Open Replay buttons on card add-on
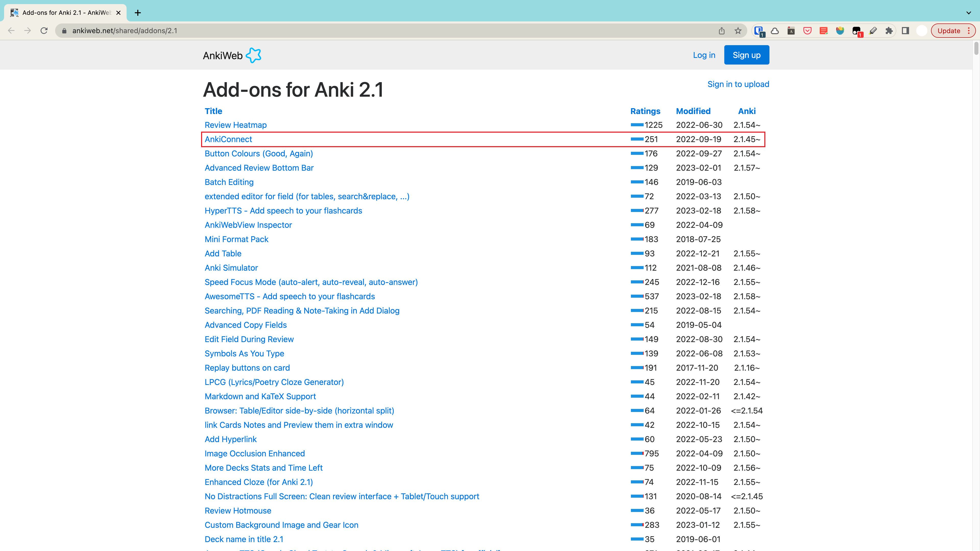 (247, 368)
